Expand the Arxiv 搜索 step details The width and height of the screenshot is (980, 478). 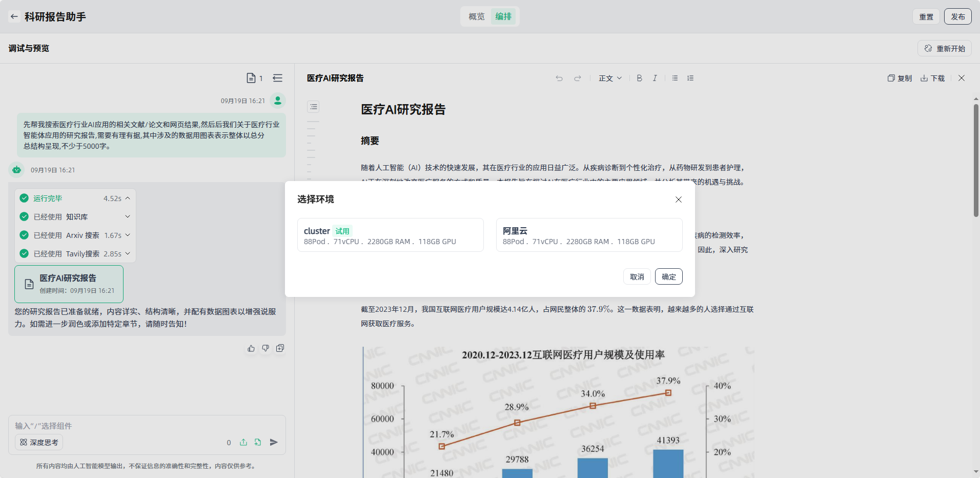coord(128,235)
